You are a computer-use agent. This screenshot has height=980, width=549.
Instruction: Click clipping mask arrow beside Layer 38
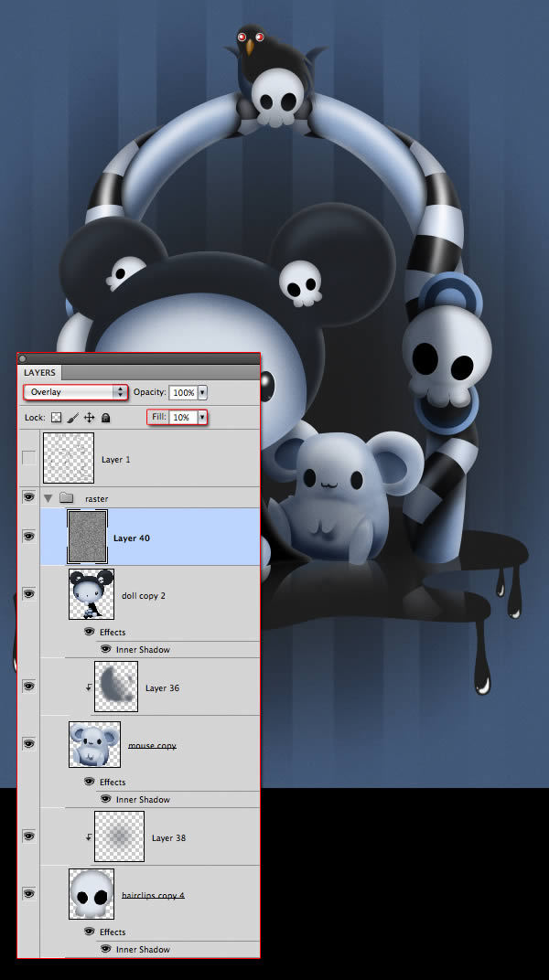tap(88, 837)
